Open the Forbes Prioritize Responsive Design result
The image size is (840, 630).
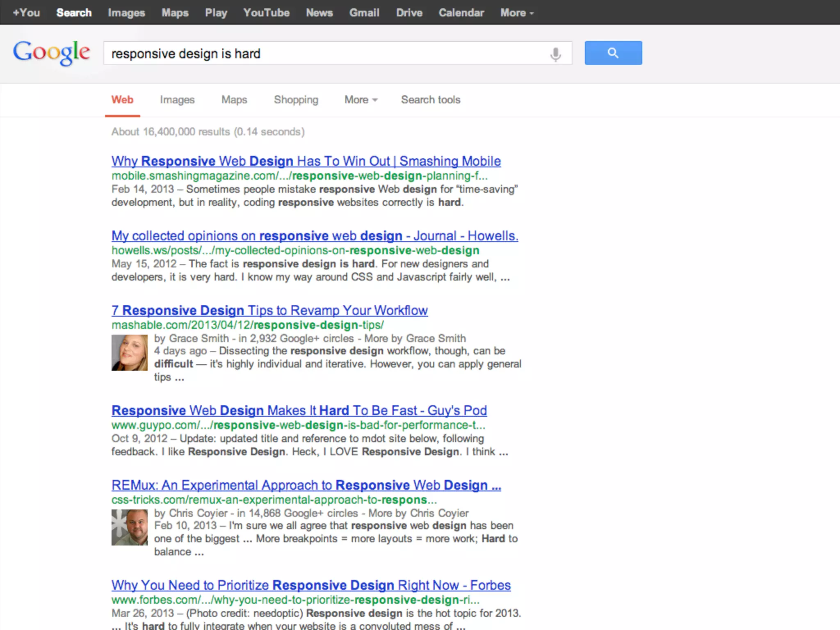pos(311,585)
